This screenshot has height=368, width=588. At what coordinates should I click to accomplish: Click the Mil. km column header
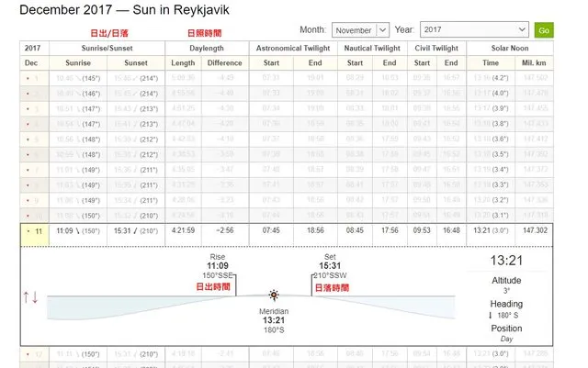[x=534, y=63]
